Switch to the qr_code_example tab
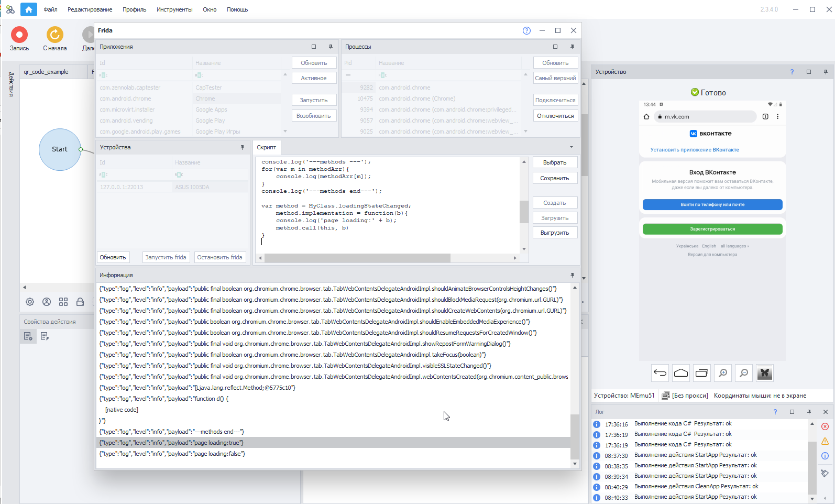 pyautogui.click(x=46, y=72)
